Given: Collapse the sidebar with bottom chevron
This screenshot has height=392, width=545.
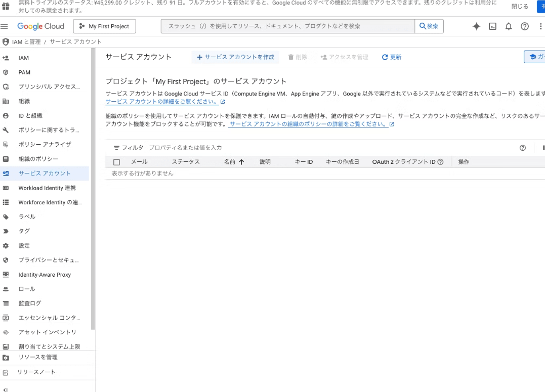Looking at the screenshot, I should tap(6, 390).
